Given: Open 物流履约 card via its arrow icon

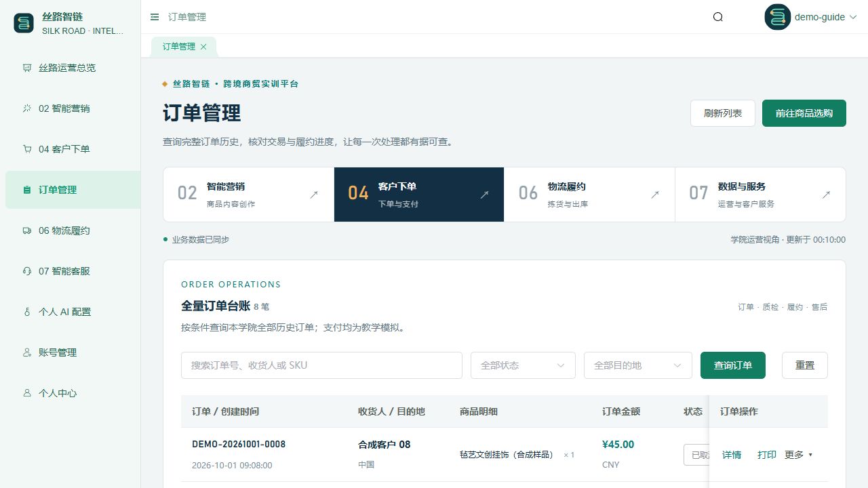Looking at the screenshot, I should pos(655,195).
